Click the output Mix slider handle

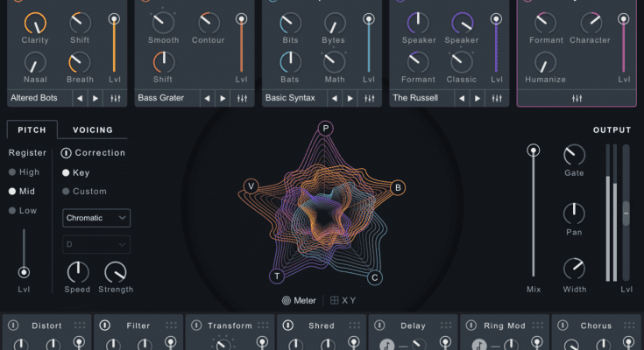(x=533, y=151)
